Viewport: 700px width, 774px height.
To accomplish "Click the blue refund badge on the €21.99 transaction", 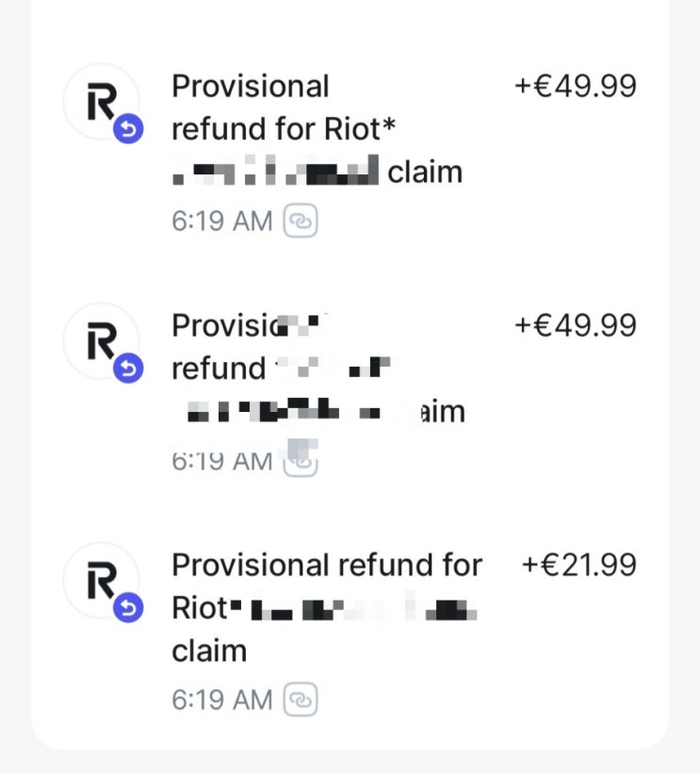I will (x=127, y=610).
